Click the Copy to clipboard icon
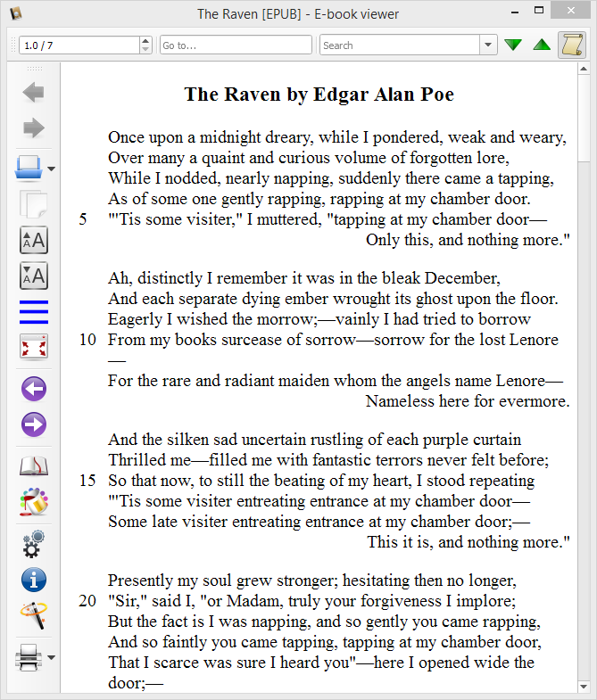Screen dimensions: 597x700 coord(34,204)
